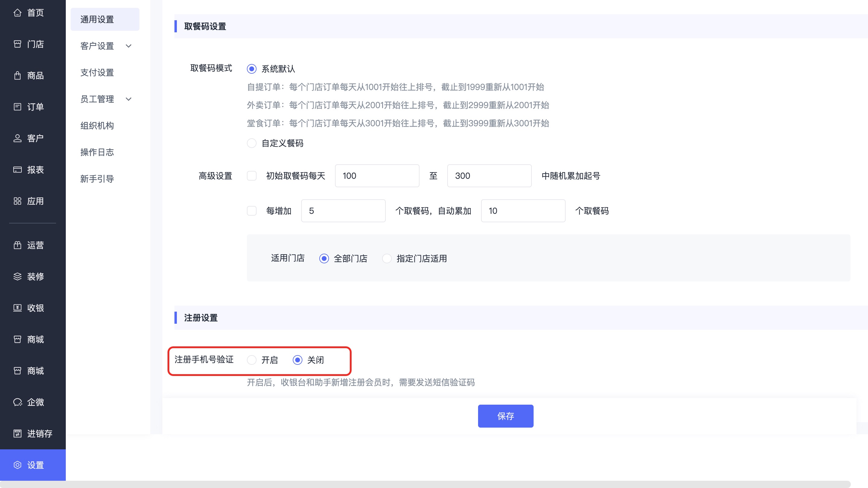Viewport: 868px width, 488px height.
Task: Expand the 客户设置 submenu chevron
Action: tap(128, 46)
